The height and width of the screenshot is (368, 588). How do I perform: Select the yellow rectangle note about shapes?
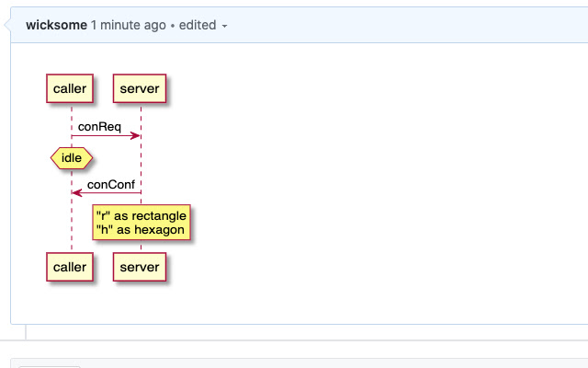pyautogui.click(x=141, y=223)
